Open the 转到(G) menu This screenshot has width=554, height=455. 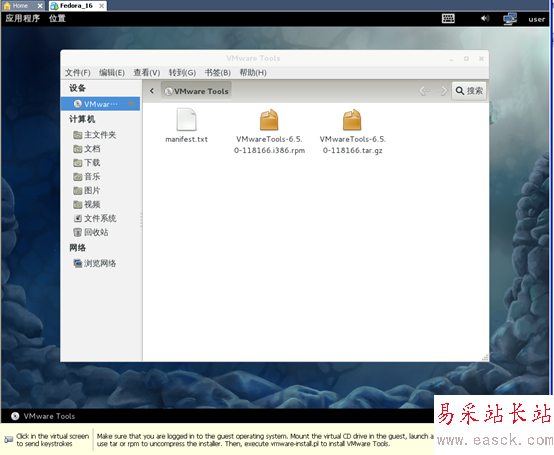(x=182, y=72)
